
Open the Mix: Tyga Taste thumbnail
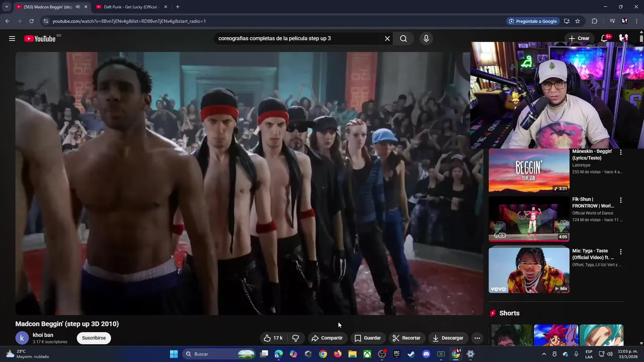point(529,270)
